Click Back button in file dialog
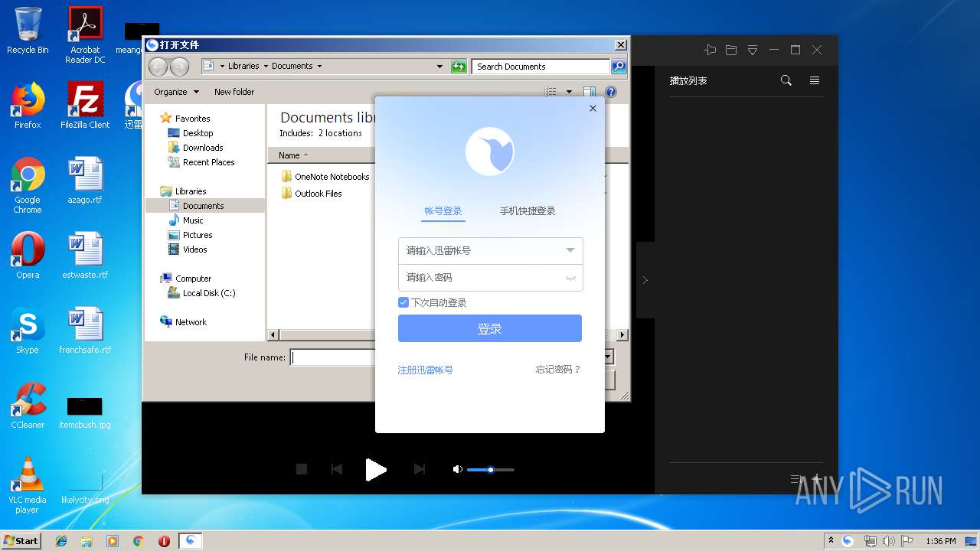This screenshot has height=551, width=980. pyautogui.click(x=158, y=67)
